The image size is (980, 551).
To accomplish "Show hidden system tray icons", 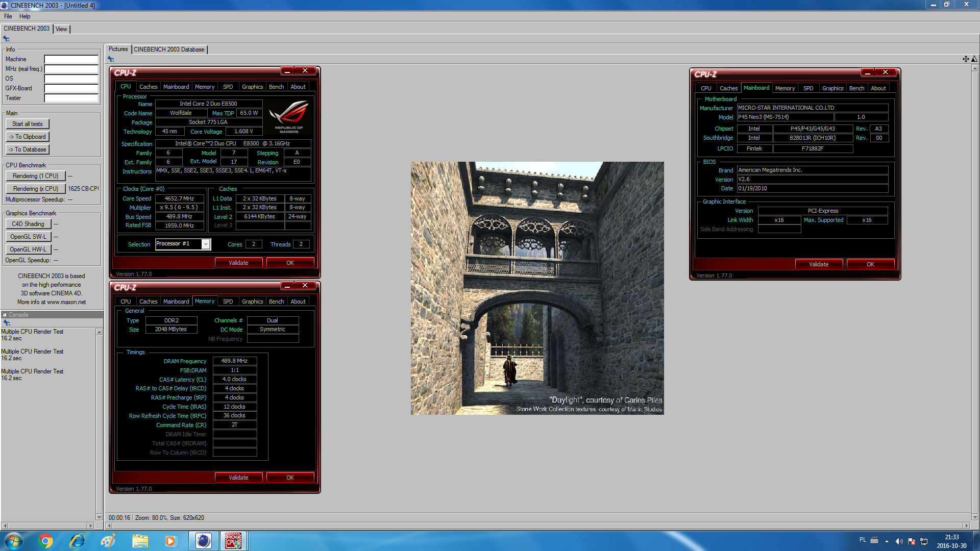I will [887, 541].
